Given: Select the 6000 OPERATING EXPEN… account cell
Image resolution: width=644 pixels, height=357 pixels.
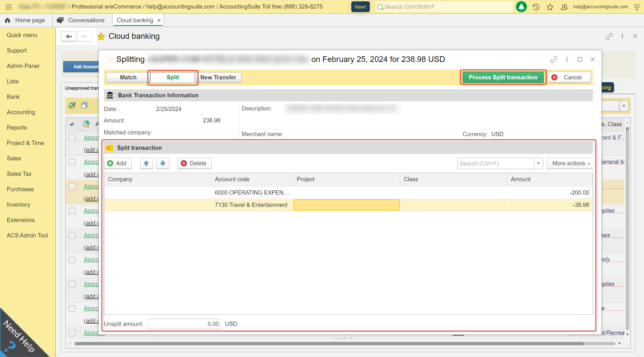Looking at the screenshot, I should coord(252,193).
